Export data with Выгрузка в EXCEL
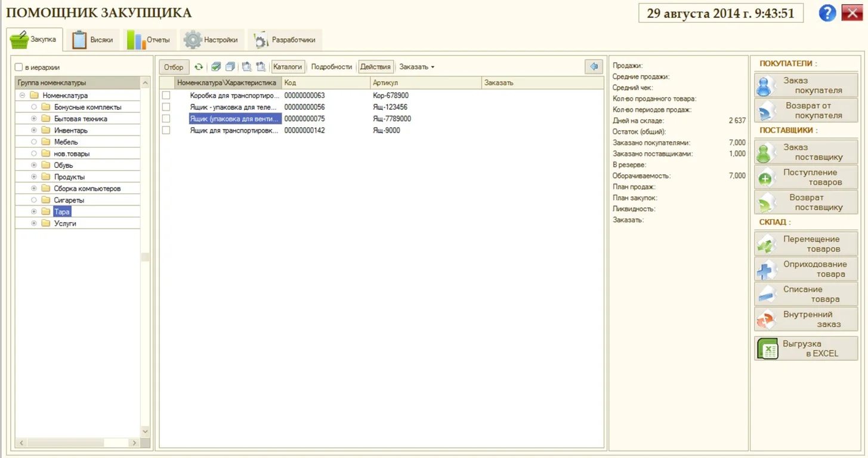 806,349
